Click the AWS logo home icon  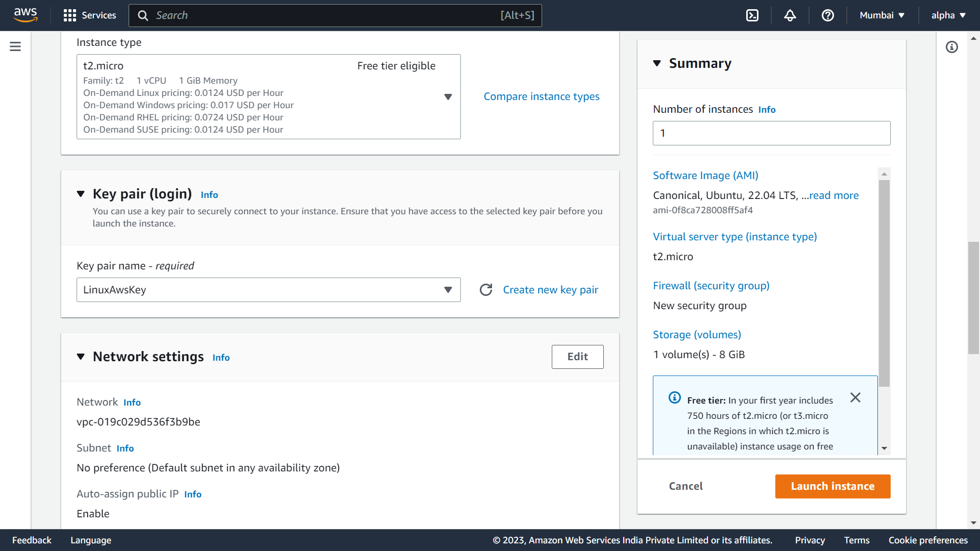pyautogui.click(x=26, y=15)
